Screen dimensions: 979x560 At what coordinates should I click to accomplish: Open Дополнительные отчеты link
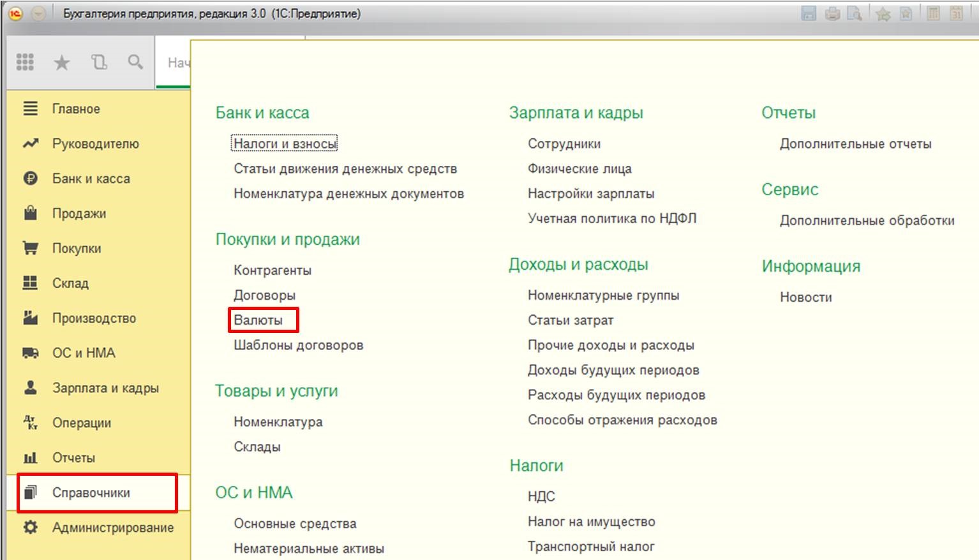(855, 144)
